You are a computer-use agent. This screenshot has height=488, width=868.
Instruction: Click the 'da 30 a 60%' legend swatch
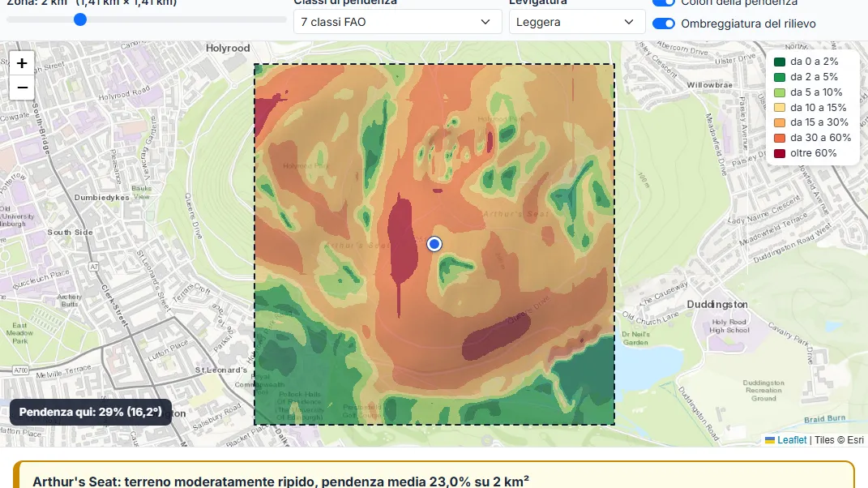click(x=780, y=138)
